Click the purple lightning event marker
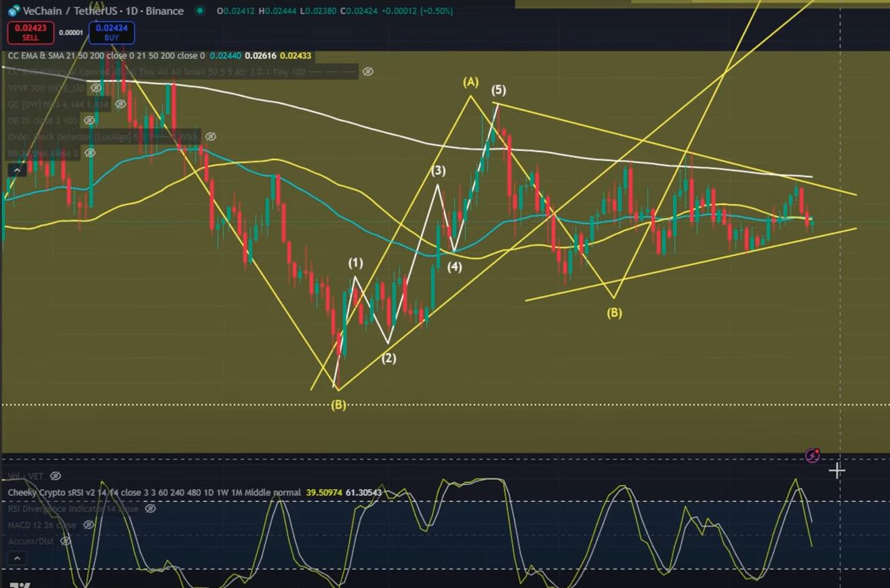 (812, 456)
